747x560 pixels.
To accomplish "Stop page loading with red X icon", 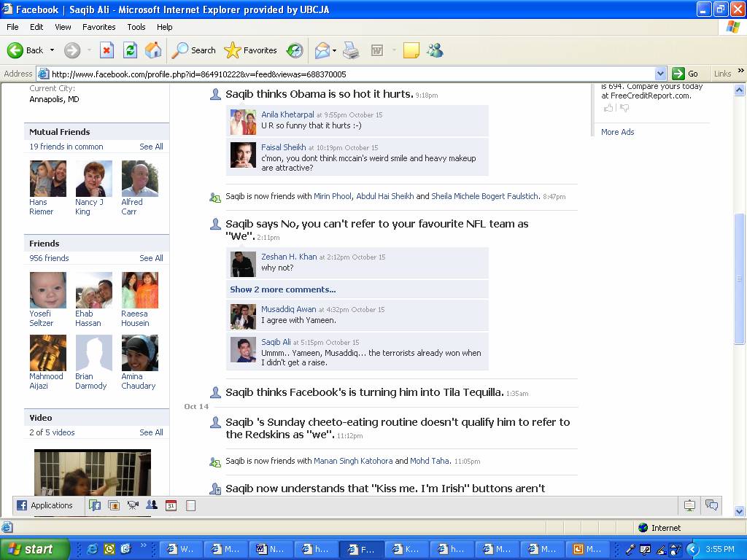I will click(x=107, y=50).
